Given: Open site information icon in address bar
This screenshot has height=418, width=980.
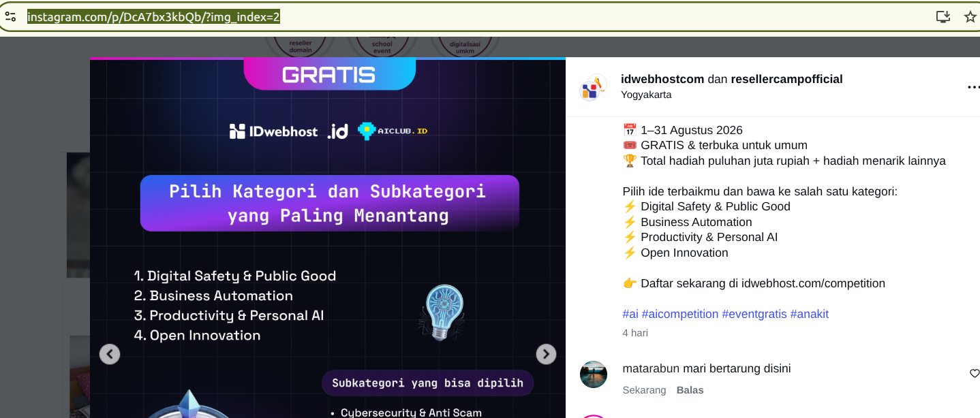Looking at the screenshot, I should pos(10,16).
